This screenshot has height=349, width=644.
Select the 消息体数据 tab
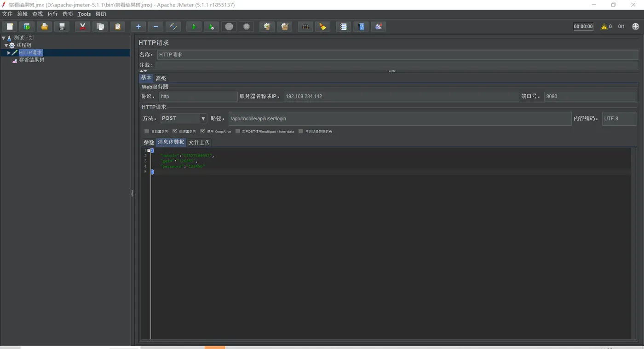tap(171, 142)
